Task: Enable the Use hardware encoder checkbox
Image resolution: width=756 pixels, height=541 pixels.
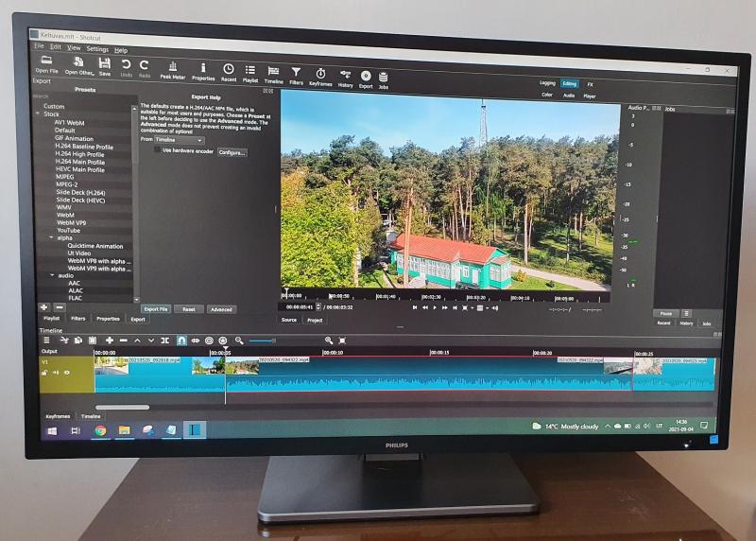Action: coord(157,149)
